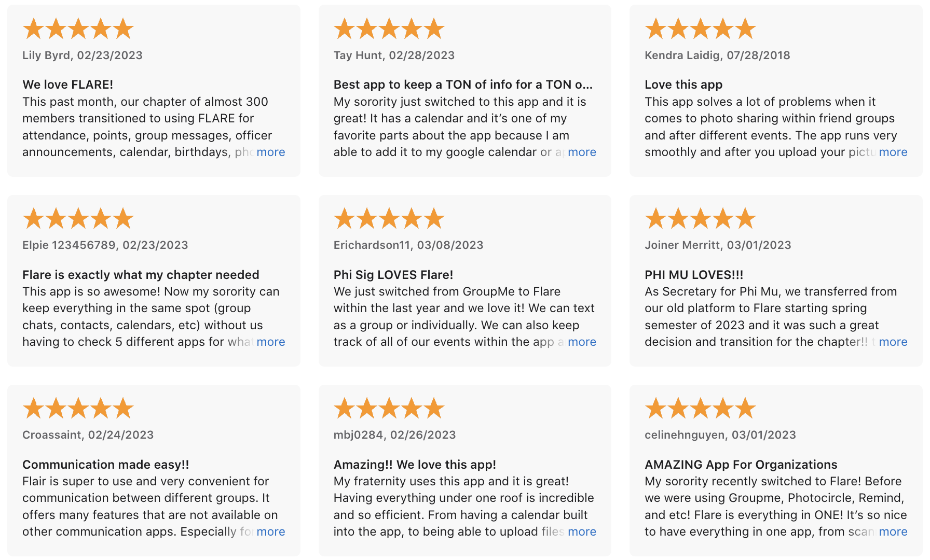Viewport: 930px width, 560px height.
Task: Show more of Kendra Laidig's review
Action: (x=893, y=152)
